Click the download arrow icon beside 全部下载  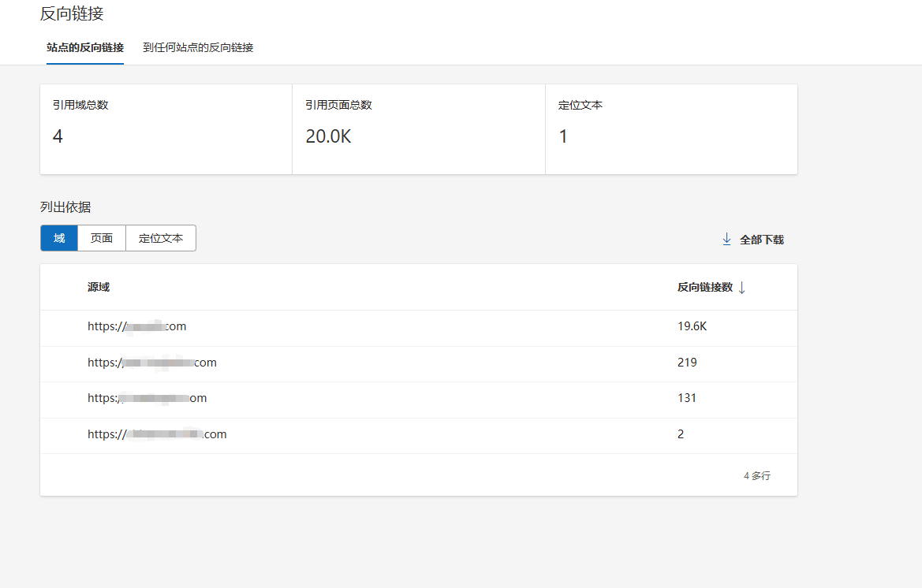point(726,239)
